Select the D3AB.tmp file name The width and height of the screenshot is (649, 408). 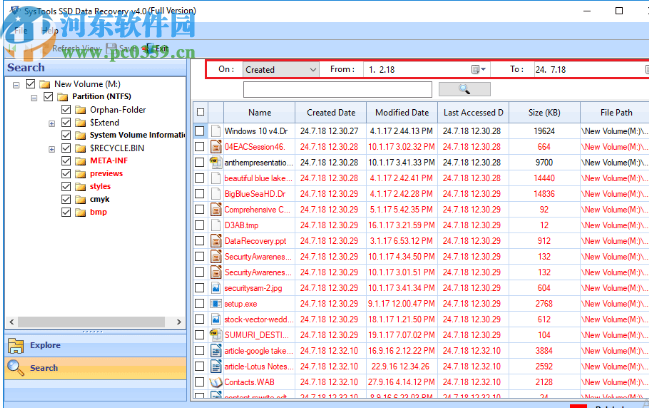pyautogui.click(x=241, y=225)
